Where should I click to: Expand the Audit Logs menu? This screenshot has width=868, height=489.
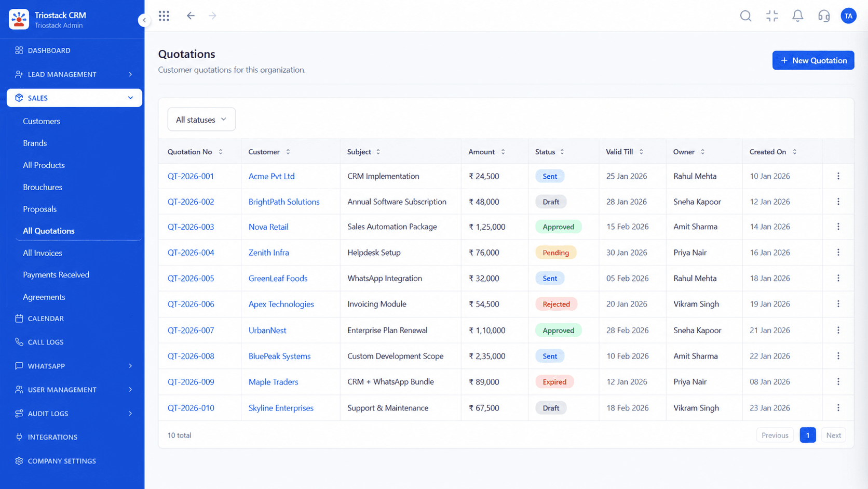click(x=74, y=414)
